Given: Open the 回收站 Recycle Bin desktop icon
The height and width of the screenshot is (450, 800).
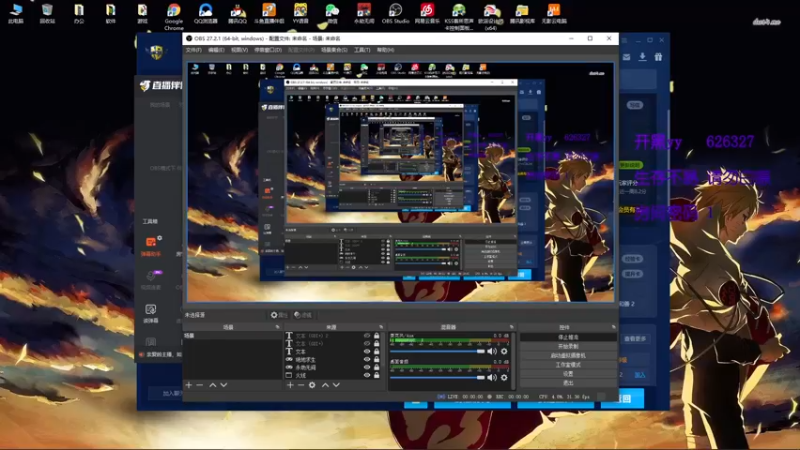Looking at the screenshot, I should tap(47, 14).
